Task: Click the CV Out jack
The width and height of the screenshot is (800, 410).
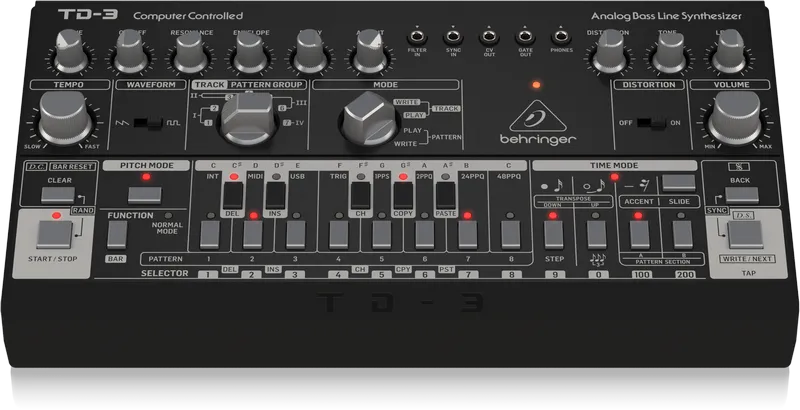Action: coord(489,37)
